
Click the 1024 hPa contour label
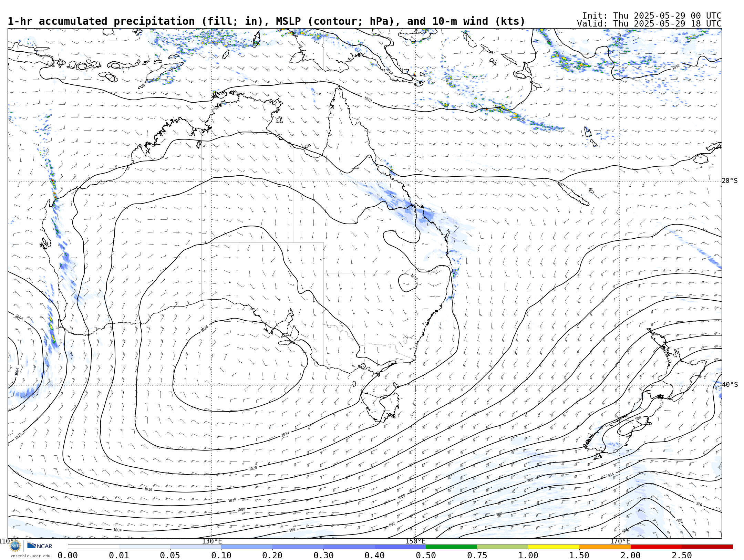coord(285,434)
